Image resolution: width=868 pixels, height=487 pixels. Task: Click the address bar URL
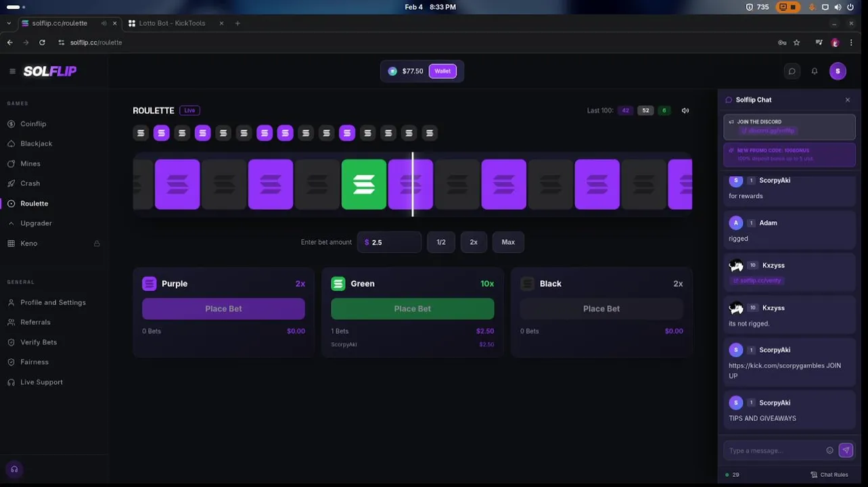click(96, 43)
